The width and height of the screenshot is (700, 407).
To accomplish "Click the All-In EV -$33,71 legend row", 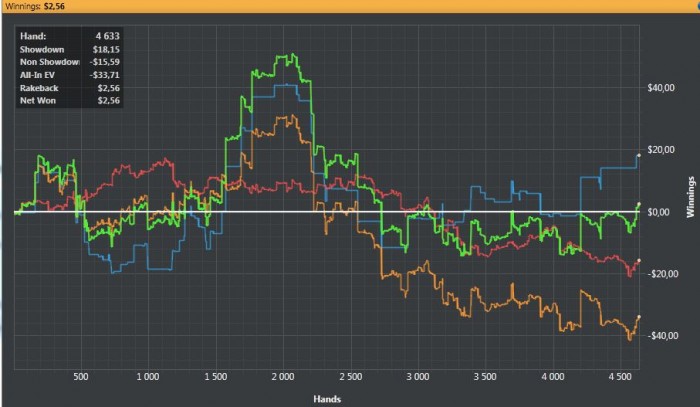I will click(70, 75).
